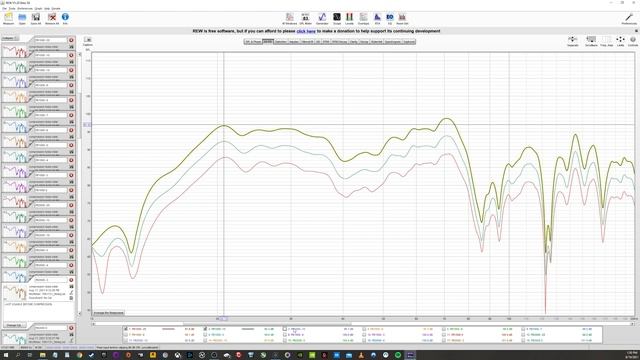Open the signal Generator

click(322, 18)
